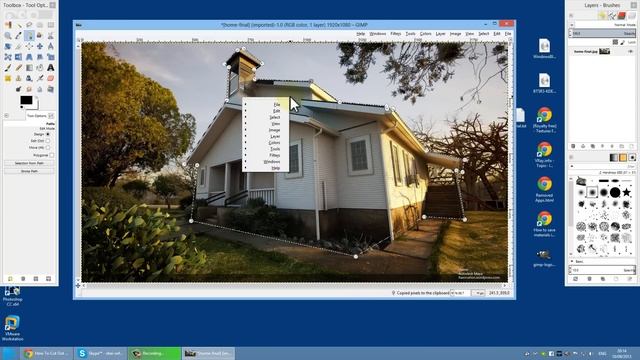Select the Paths tool in Toolbox

(x=29, y=36)
